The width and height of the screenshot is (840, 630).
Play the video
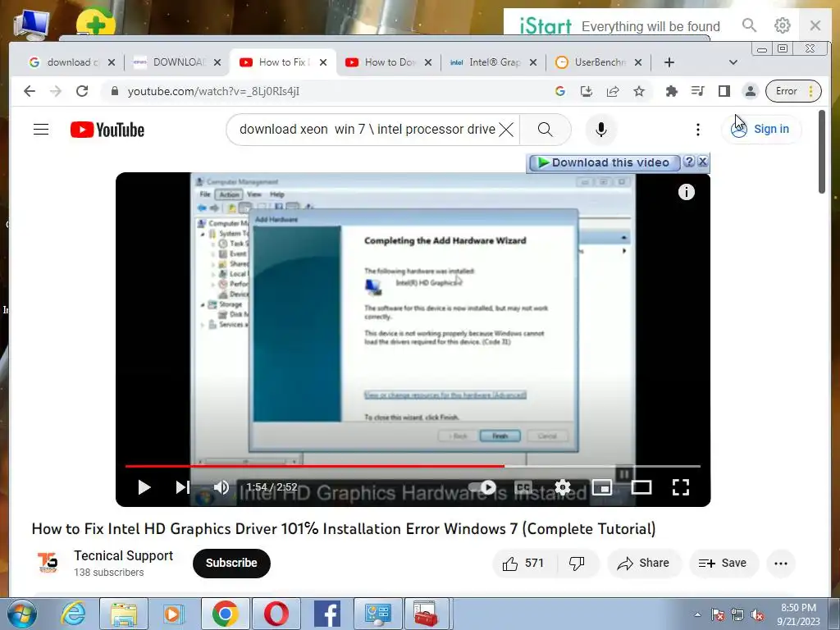click(x=144, y=487)
